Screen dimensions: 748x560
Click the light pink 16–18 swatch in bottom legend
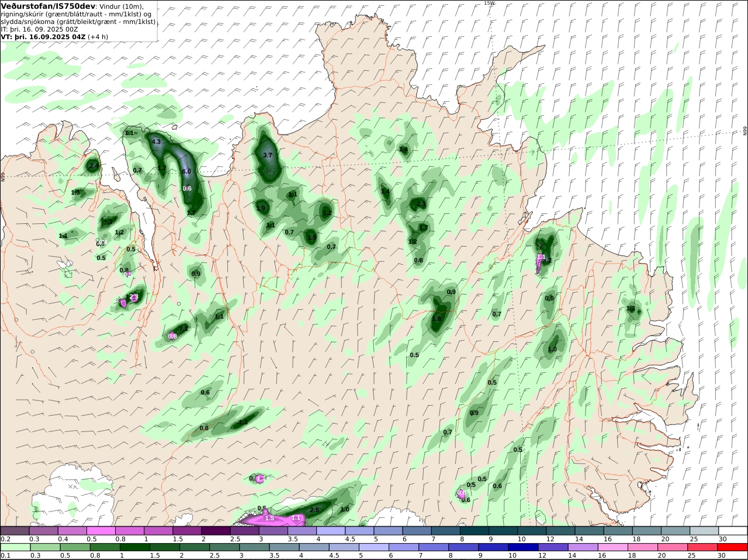pyautogui.click(x=612, y=547)
